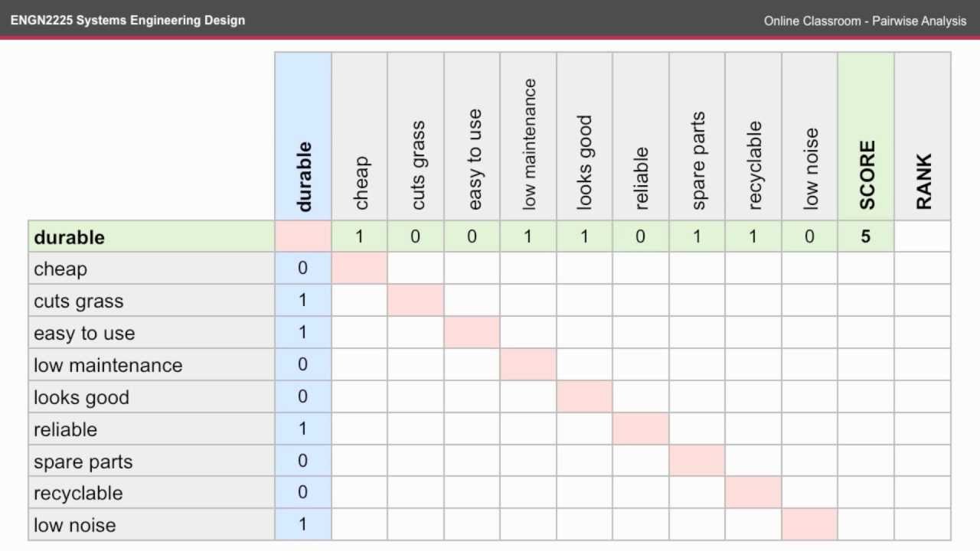Click the "looks good" row label
This screenshot has width=980, height=551.
[81, 397]
